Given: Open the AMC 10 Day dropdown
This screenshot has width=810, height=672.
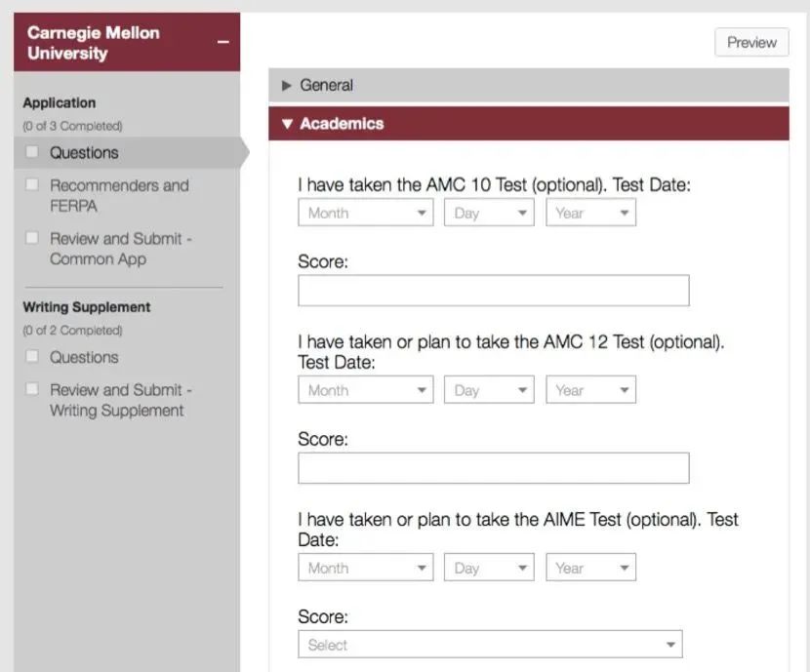Looking at the screenshot, I should pyautogui.click(x=489, y=213).
